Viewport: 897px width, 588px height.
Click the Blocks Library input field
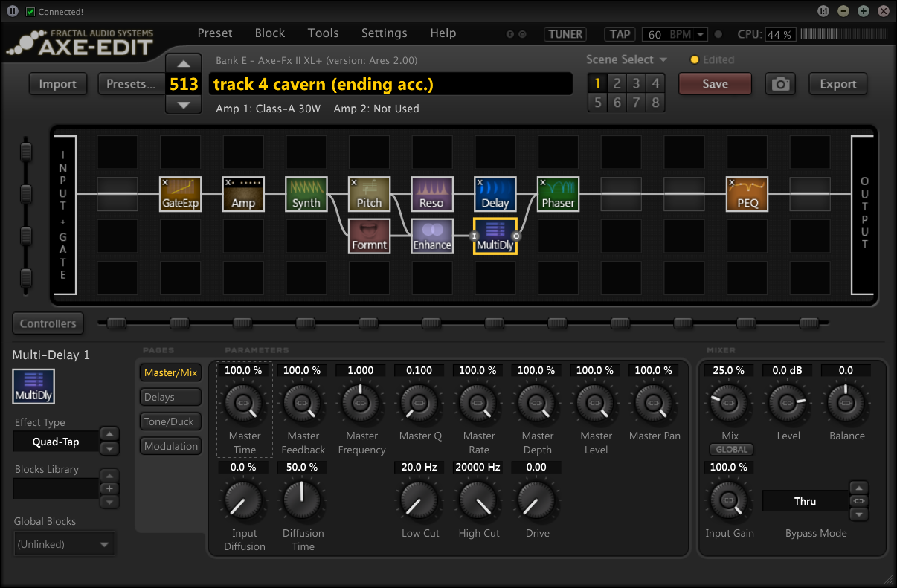56,488
